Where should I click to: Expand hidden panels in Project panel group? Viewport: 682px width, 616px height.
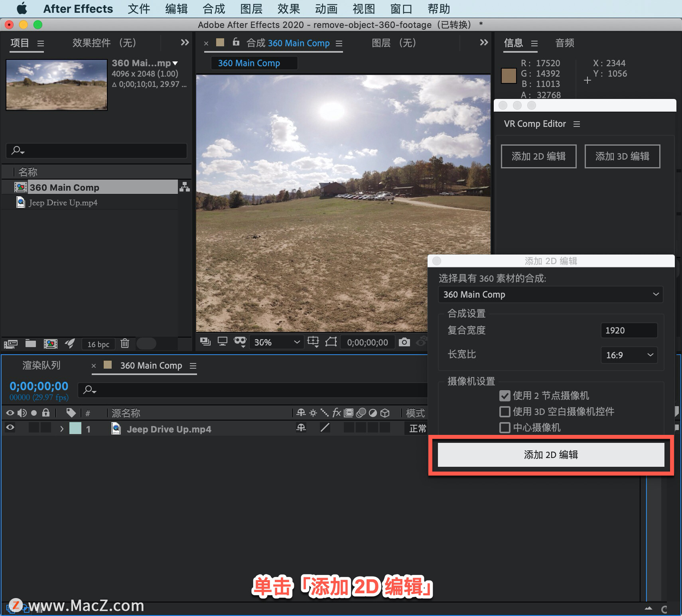tap(185, 42)
